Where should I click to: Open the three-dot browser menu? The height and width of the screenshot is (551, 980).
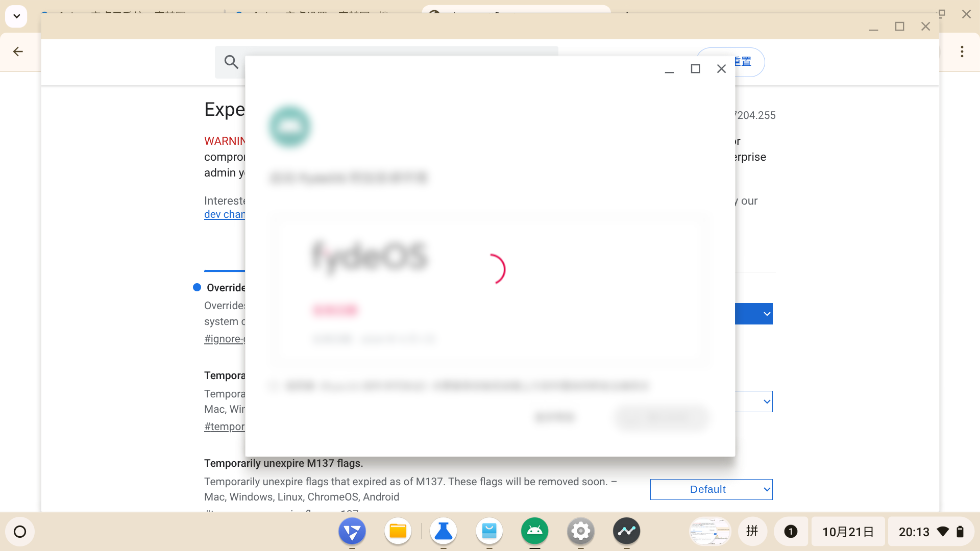tap(962, 52)
